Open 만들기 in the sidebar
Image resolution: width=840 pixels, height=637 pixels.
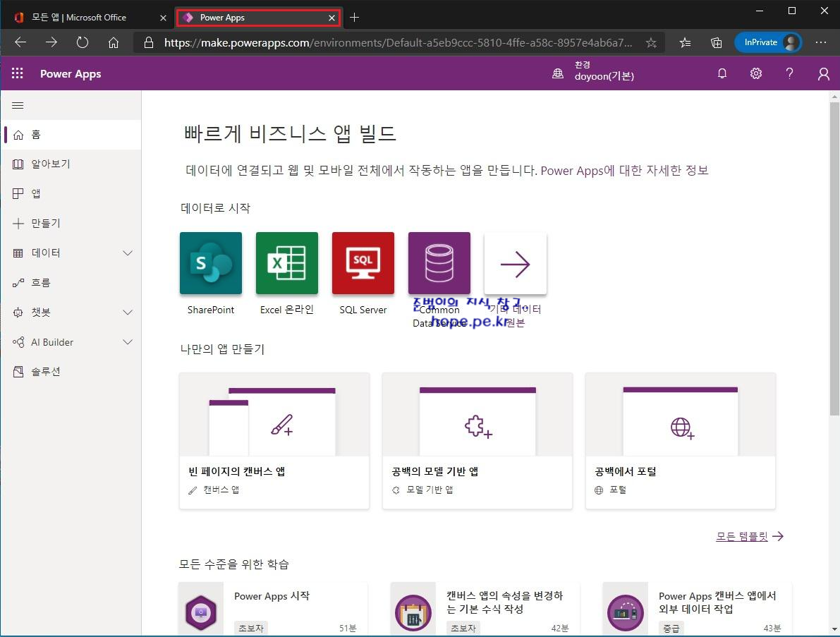(x=71, y=224)
